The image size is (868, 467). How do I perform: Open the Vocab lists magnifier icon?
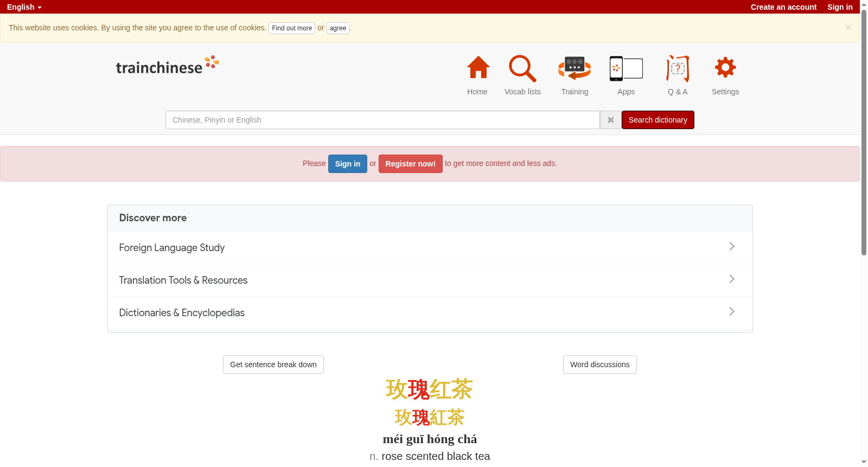(522, 68)
